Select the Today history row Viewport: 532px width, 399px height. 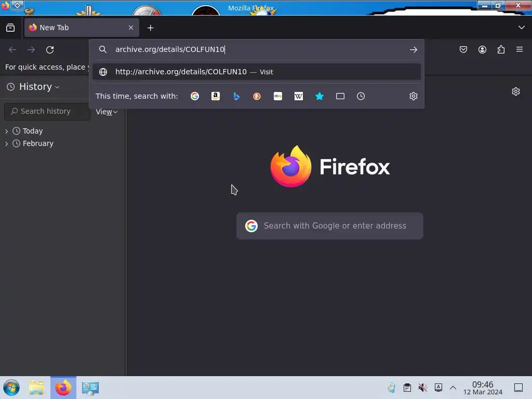pyautogui.click(x=62, y=131)
